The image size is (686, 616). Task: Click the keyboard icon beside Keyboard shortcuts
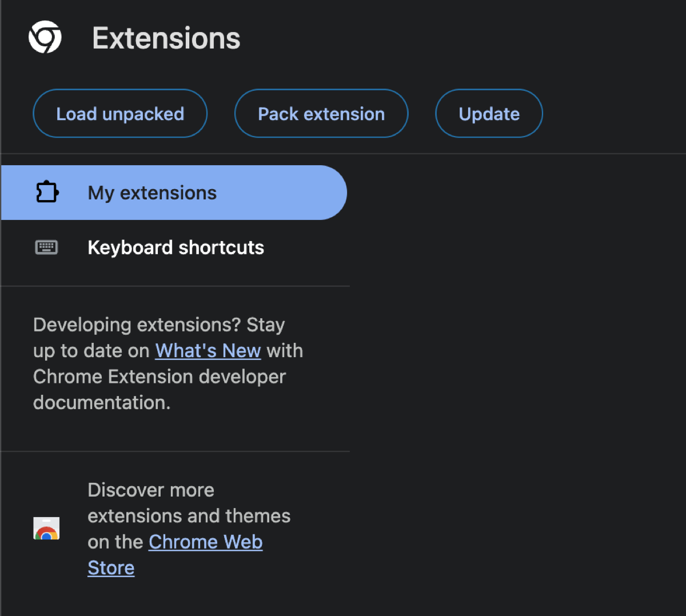pos(46,247)
